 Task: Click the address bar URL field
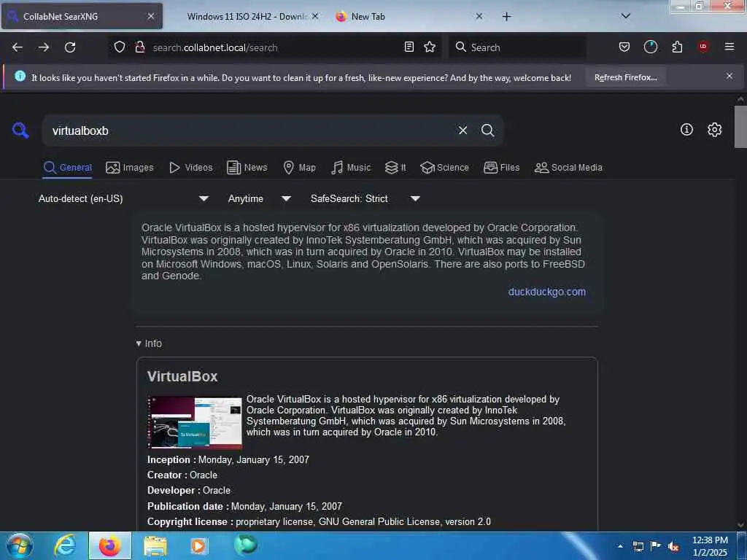274,47
